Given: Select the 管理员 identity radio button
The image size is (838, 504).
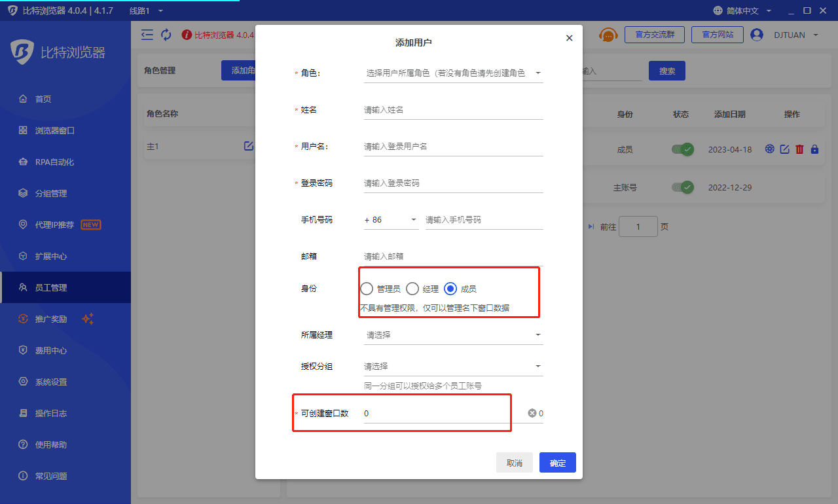Looking at the screenshot, I should (x=367, y=288).
